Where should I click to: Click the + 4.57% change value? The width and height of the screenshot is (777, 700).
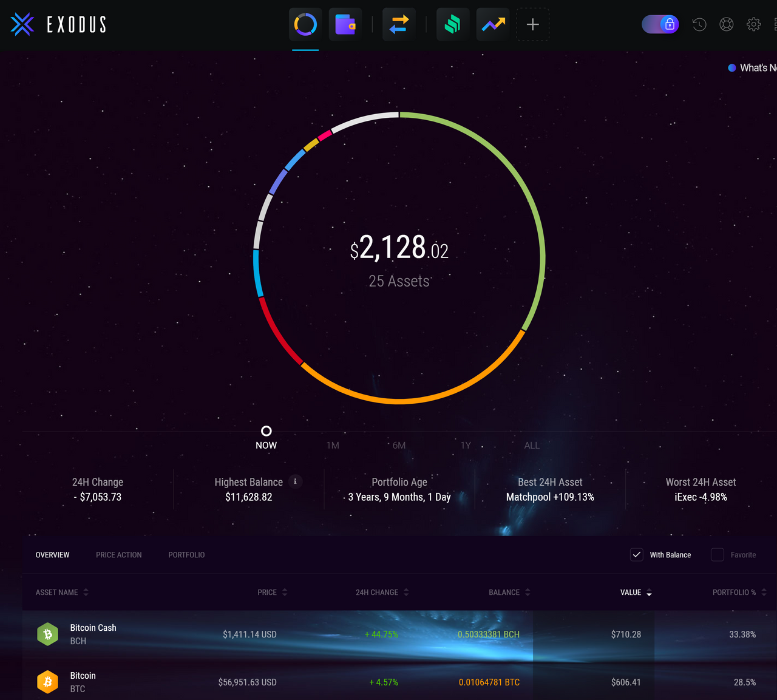384,682
